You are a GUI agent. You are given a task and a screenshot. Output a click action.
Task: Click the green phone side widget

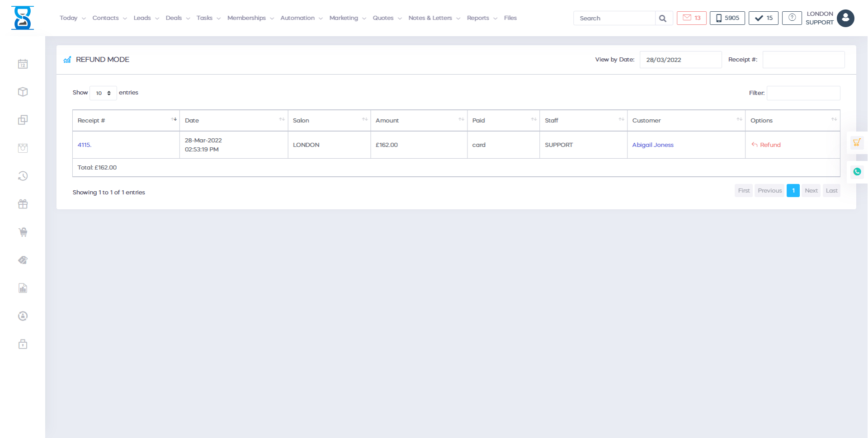pyautogui.click(x=857, y=172)
